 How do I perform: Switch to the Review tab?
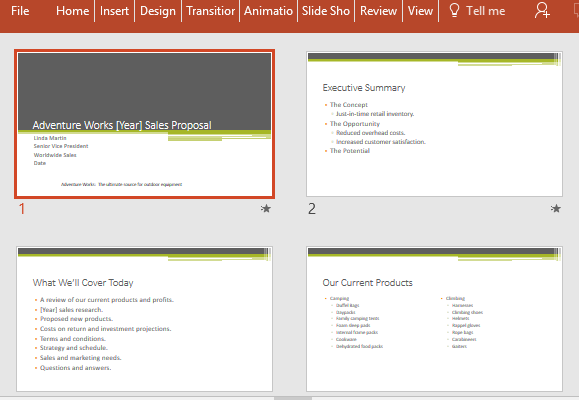tap(378, 11)
